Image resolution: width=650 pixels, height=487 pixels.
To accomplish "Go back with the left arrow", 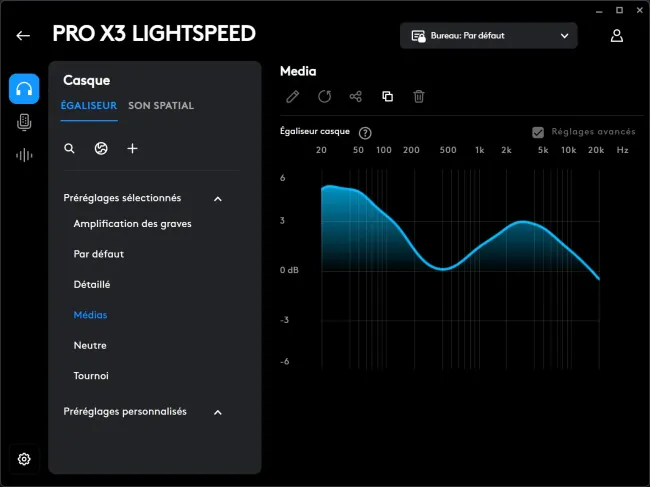I will tap(23, 36).
